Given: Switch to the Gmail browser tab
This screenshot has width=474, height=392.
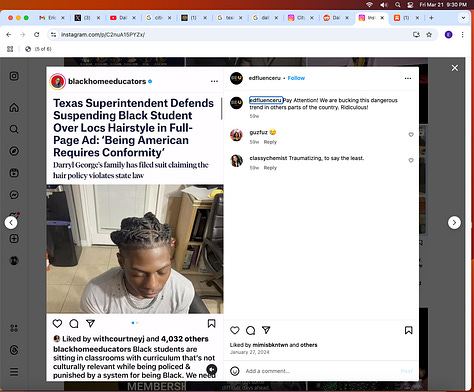Looking at the screenshot, I should (x=52, y=18).
